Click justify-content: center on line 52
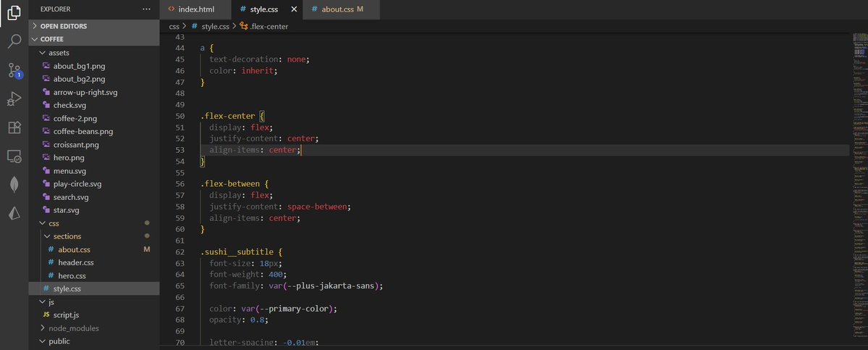The image size is (868, 350). pyautogui.click(x=264, y=138)
